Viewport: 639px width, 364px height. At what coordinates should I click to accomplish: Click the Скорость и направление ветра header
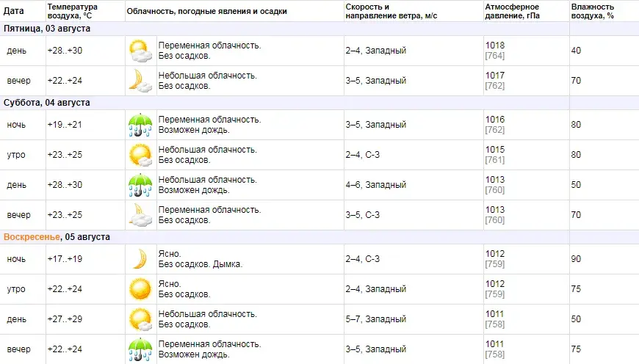point(391,11)
